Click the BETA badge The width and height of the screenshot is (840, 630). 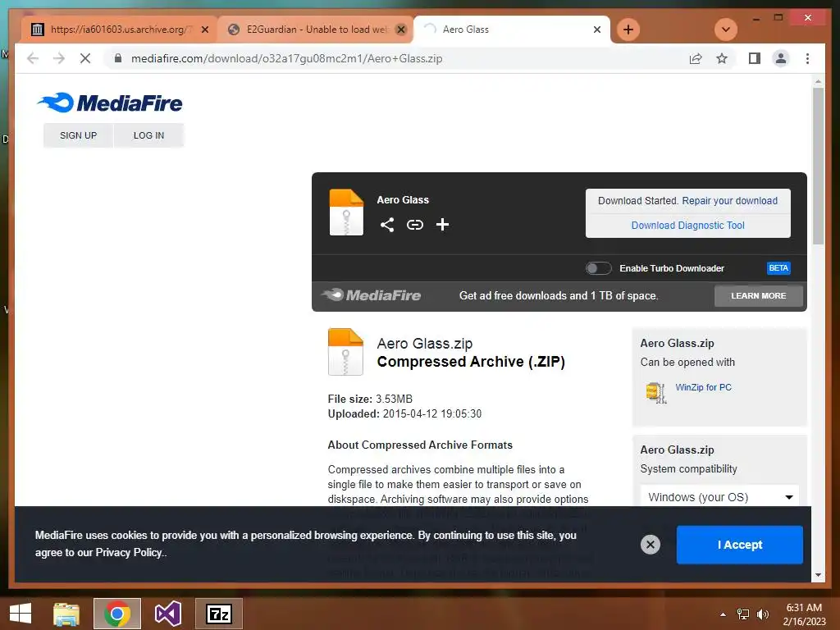(x=778, y=268)
